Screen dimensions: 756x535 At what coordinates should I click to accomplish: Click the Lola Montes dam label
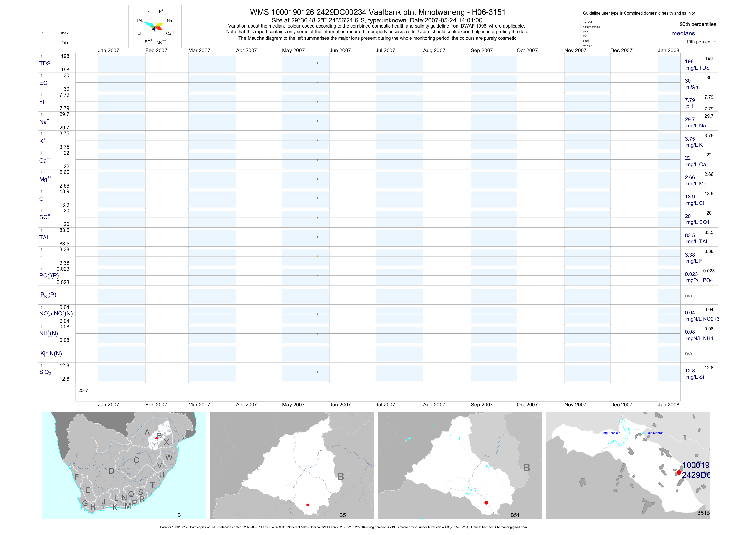[x=655, y=433]
